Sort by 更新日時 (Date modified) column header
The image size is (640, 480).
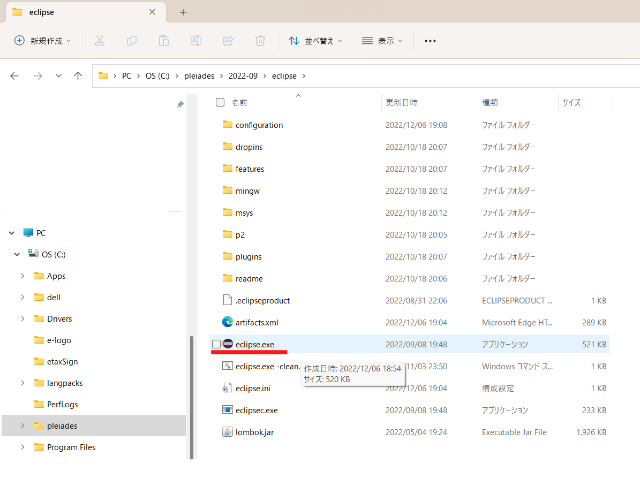(402, 102)
